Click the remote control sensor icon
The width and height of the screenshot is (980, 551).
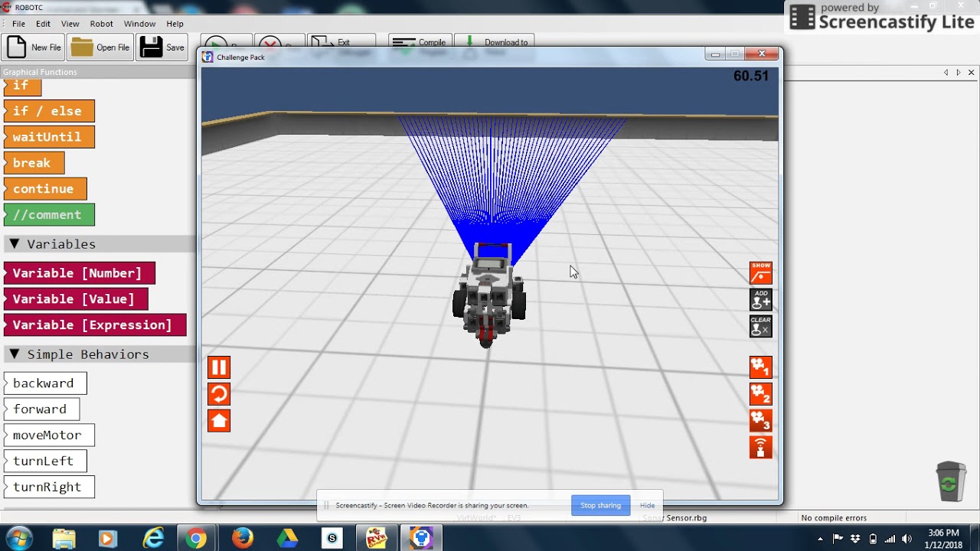(760, 447)
